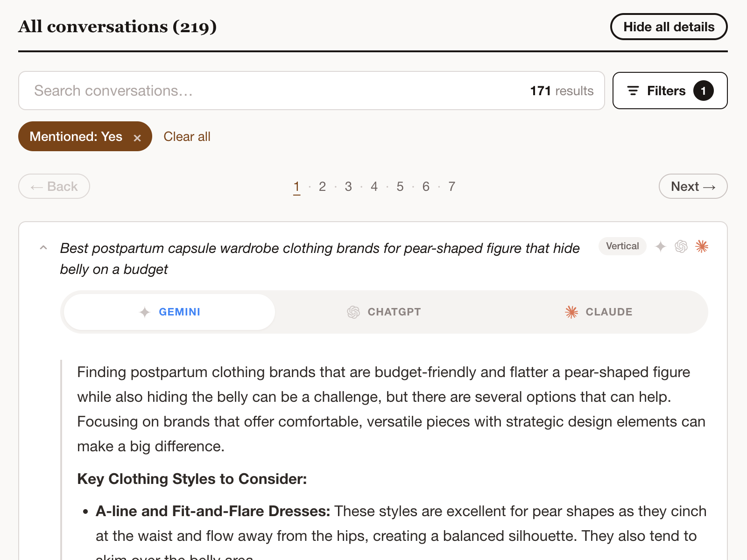Viewport: 747px width, 560px height.
Task: Jump to page 2 of results
Action: click(x=322, y=187)
